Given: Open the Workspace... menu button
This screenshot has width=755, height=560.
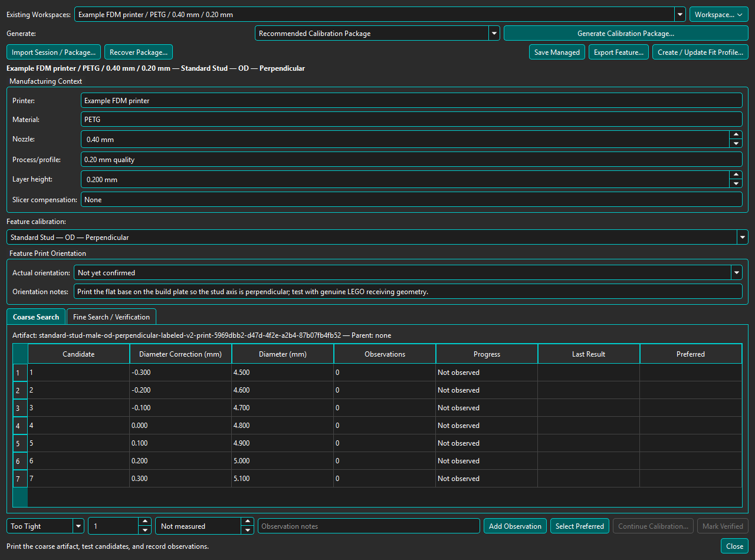Looking at the screenshot, I should 719,15.
